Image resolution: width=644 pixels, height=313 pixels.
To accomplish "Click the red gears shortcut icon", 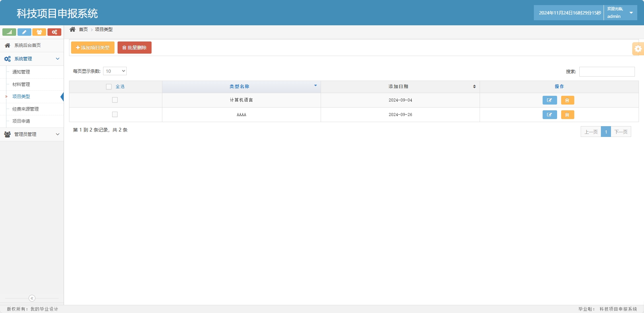I will (54, 32).
